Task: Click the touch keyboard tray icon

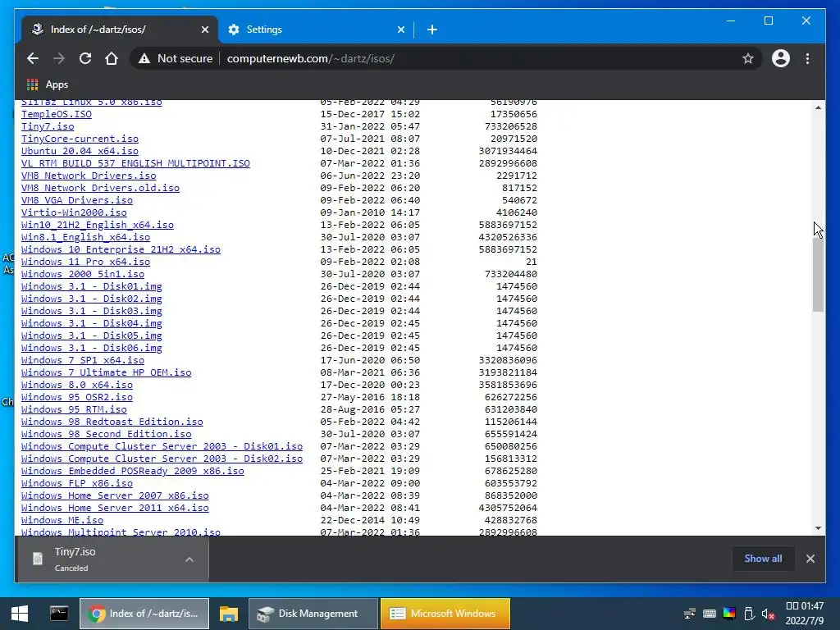Action: click(x=710, y=614)
